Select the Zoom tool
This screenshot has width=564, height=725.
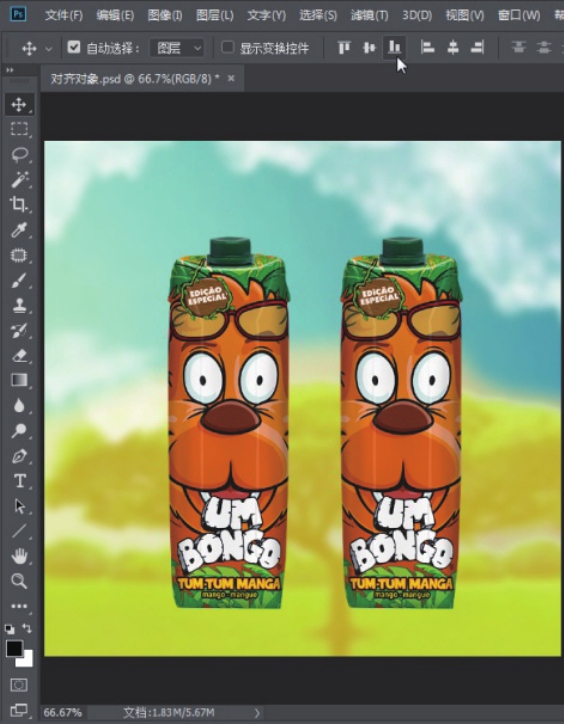[x=19, y=581]
